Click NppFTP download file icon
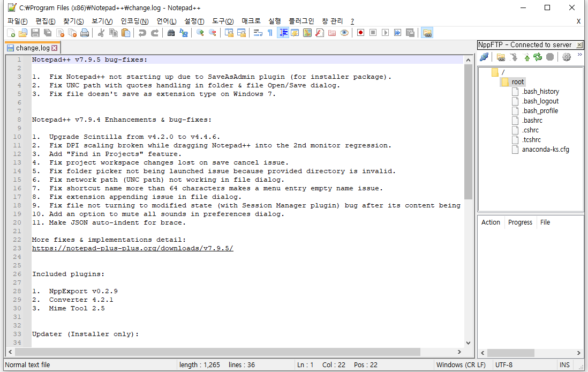Image resolution: width=588 pixels, height=372 pixels. click(x=514, y=57)
